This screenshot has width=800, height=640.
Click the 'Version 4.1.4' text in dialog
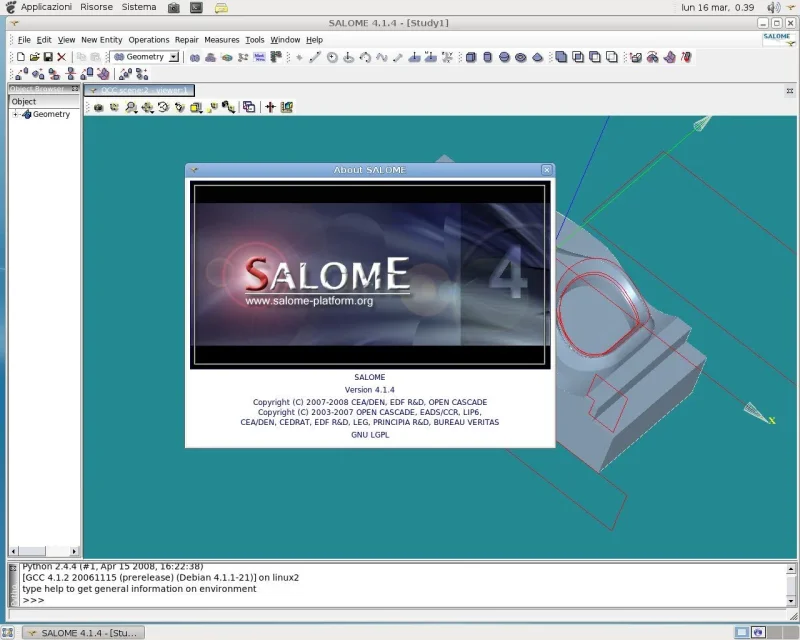[370, 390]
